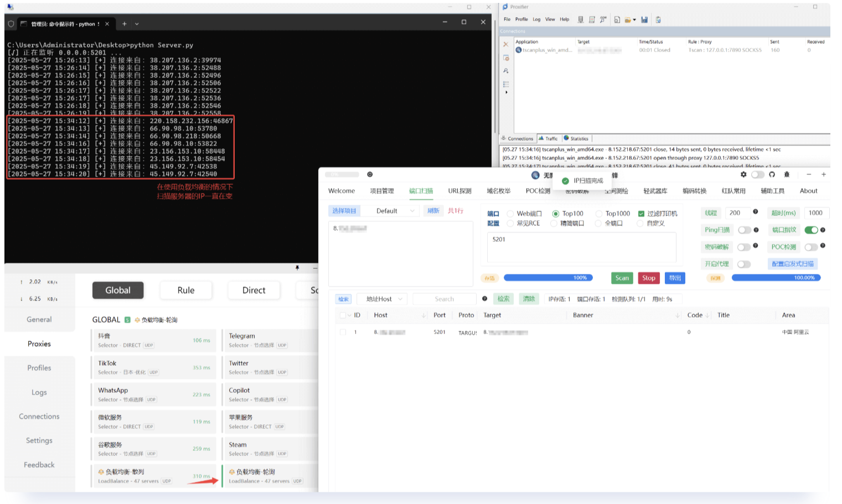Screen dimensions: 842x504
Task: Click the help icon next to thread count
Action: click(x=756, y=211)
